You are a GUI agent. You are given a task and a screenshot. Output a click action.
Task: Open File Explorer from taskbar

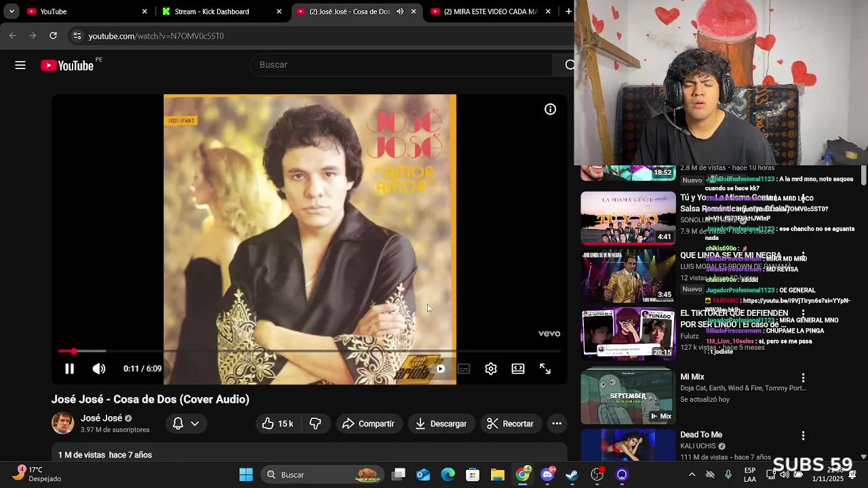click(x=498, y=474)
